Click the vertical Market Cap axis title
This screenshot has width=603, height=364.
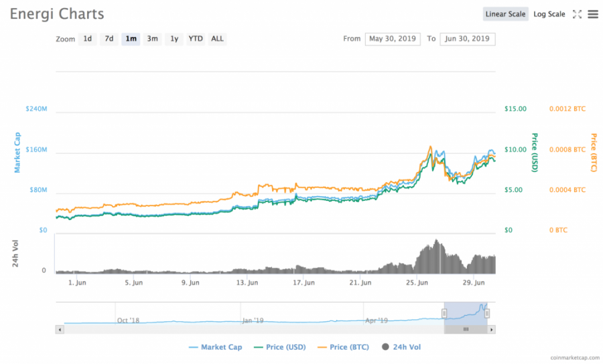point(17,153)
